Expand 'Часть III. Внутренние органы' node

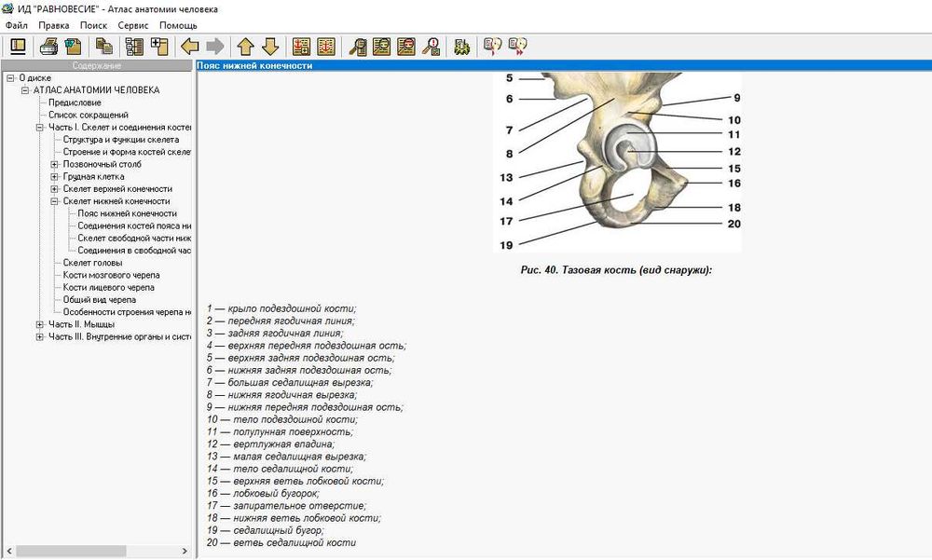40,336
